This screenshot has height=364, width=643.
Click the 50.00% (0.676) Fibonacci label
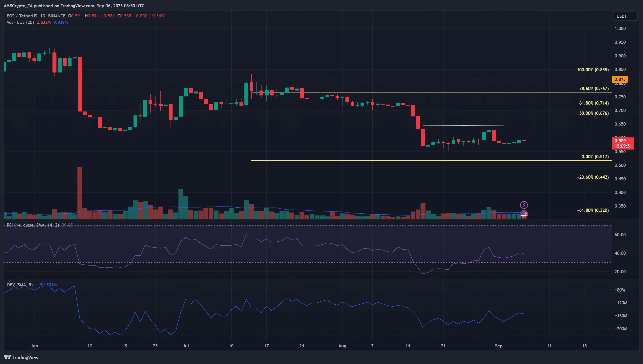click(594, 113)
